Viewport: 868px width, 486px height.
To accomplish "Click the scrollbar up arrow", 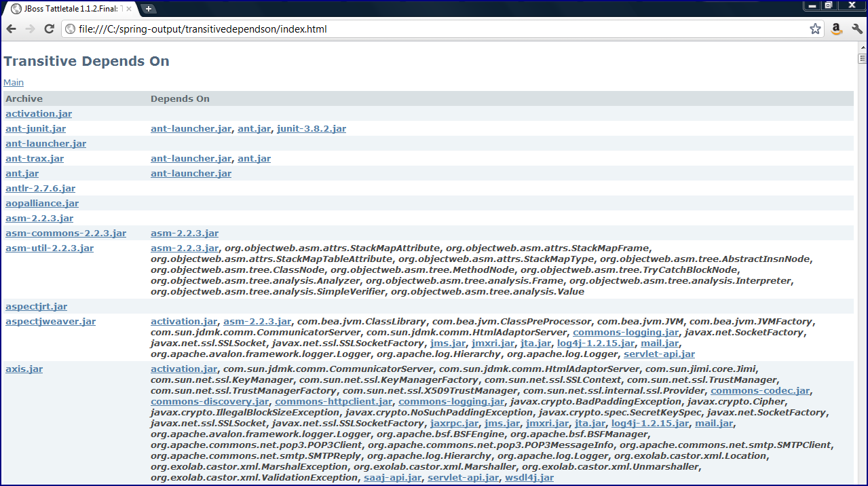I will click(862, 46).
